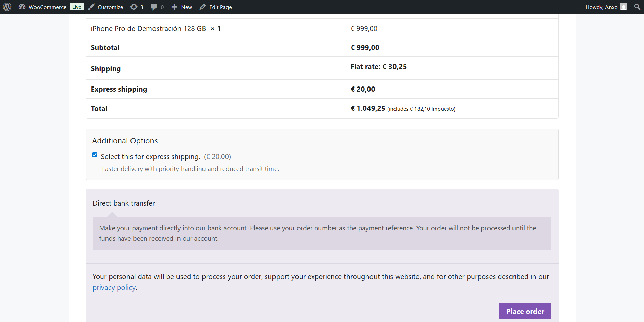Click the plus icon for New
644x322 pixels.
coord(174,7)
